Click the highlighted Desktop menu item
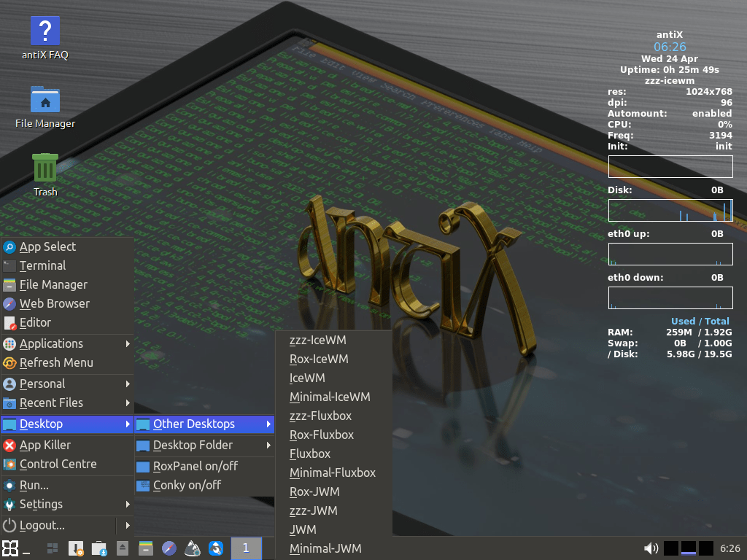The width and height of the screenshot is (747, 560). pyautogui.click(x=67, y=424)
